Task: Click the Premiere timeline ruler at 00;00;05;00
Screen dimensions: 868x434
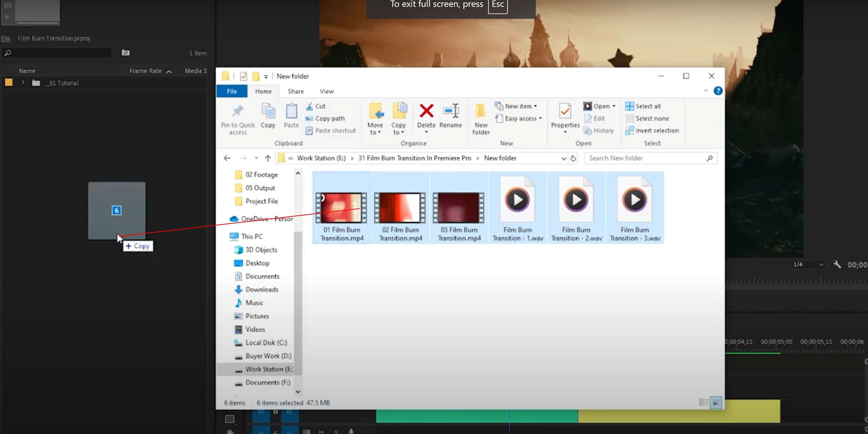Action: pos(776,342)
